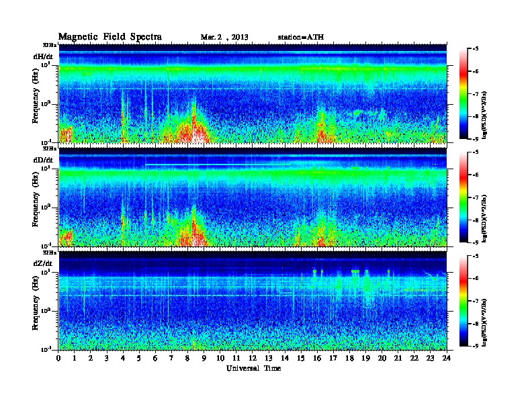Click hour 8 on the Universal Time axis
532x411 pixels.
tap(188, 358)
